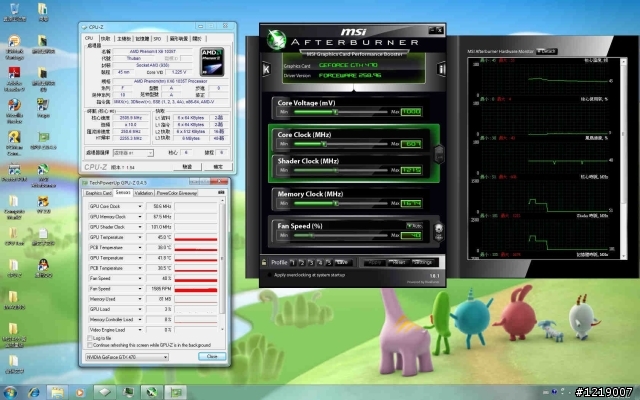Click the Core Clock slider handle
Screen dimensions: 640x400
point(324,144)
